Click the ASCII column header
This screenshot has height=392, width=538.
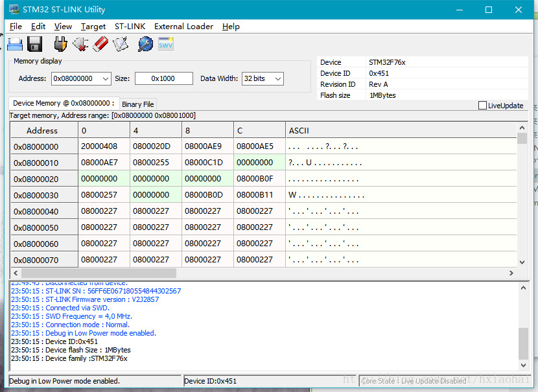tap(401, 130)
